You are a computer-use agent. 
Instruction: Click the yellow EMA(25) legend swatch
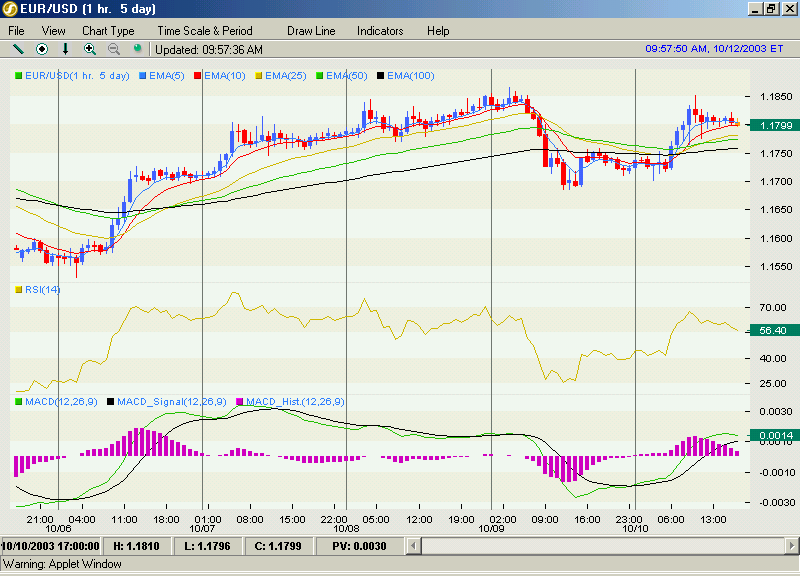pyautogui.click(x=259, y=76)
